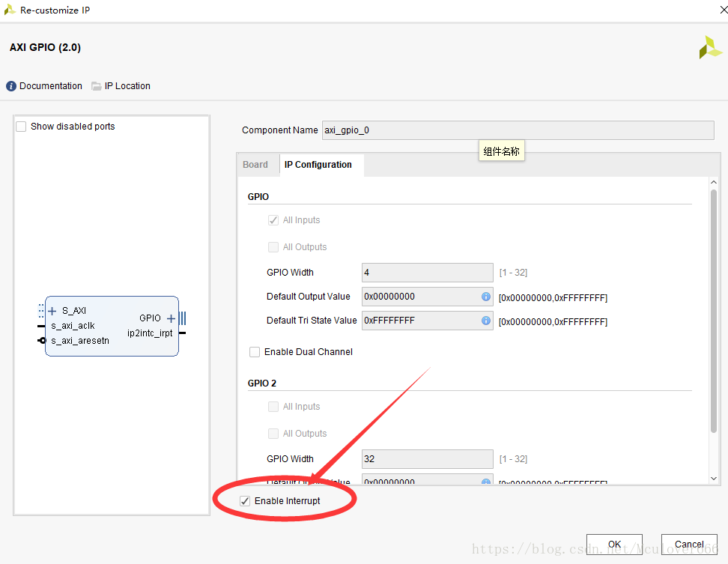Click the AXI GPIO (2.0) title
The width and height of the screenshot is (728, 564).
pyautogui.click(x=45, y=47)
